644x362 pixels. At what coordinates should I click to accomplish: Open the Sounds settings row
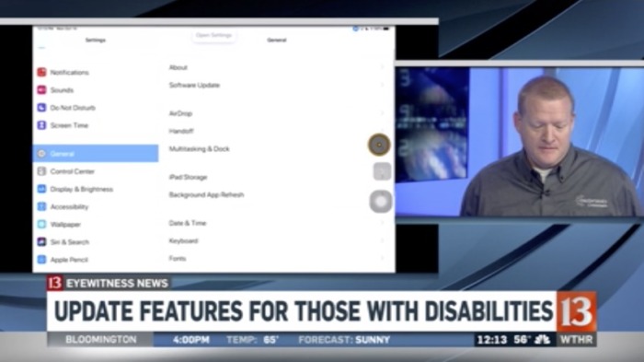[96, 89]
